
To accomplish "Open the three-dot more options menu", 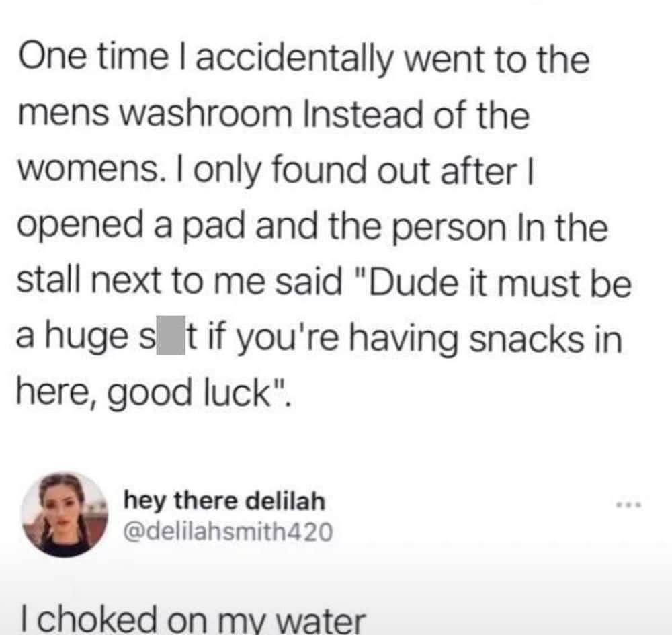I will [629, 505].
